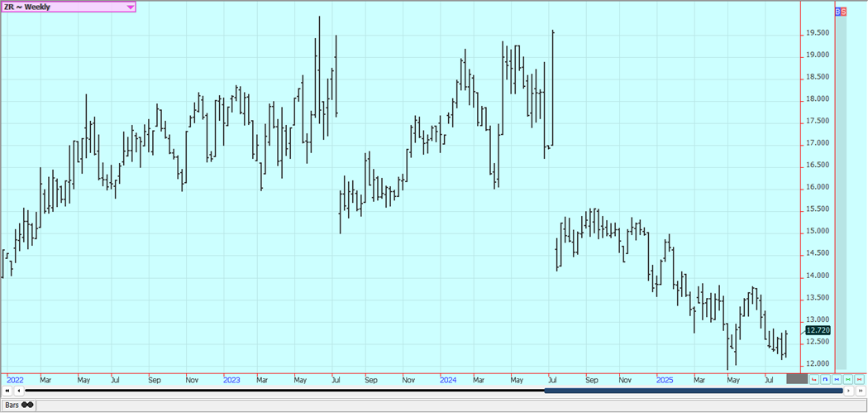
Task: Click the dark blue horizontal scrollbar thumb
Action: pyautogui.click(x=693, y=391)
